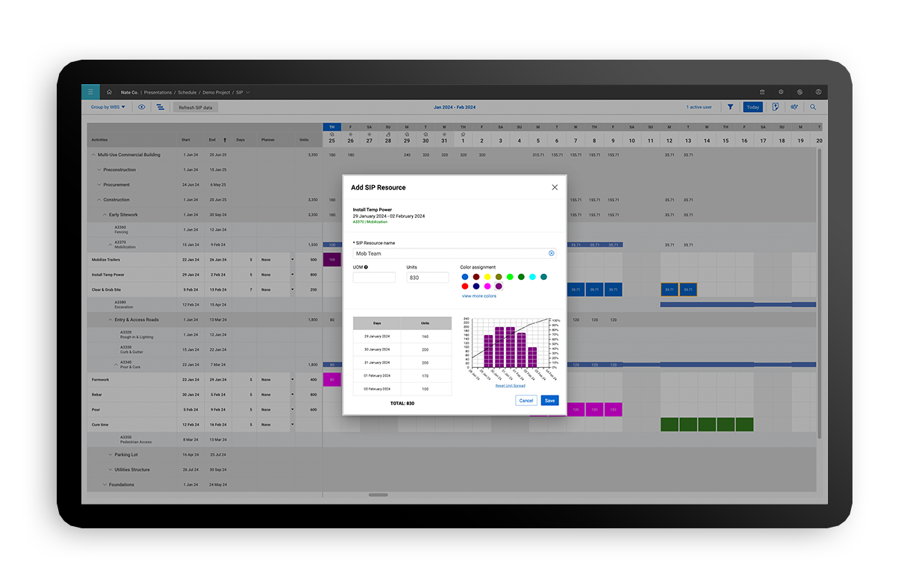The height and width of the screenshot is (588, 907).
Task: Select the purple color swatch
Action: 499,287
